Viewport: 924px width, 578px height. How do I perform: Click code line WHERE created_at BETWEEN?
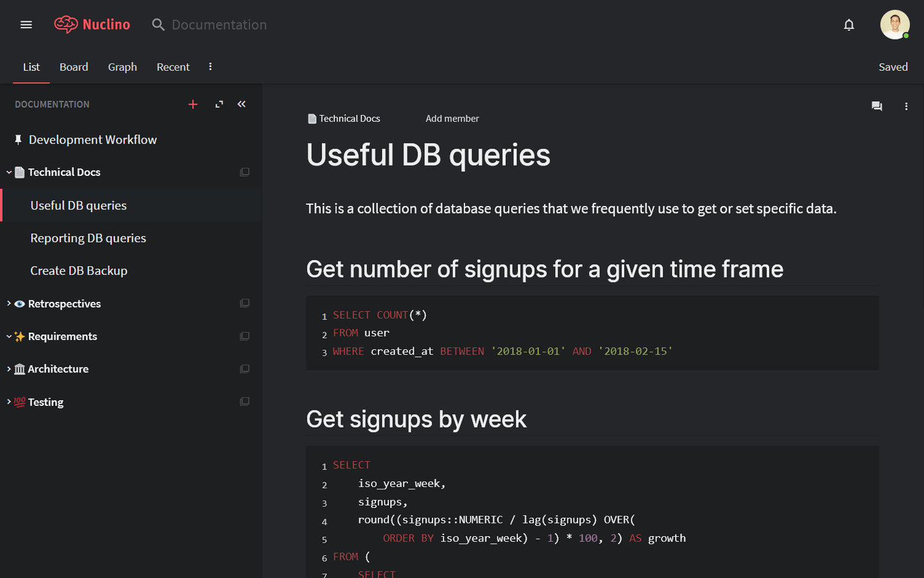pos(502,351)
